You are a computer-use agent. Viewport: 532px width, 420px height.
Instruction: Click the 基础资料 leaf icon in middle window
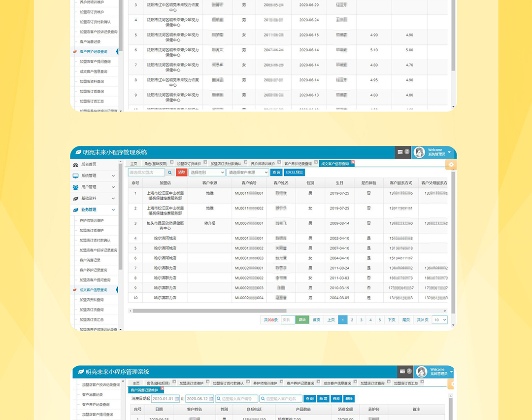(75, 199)
